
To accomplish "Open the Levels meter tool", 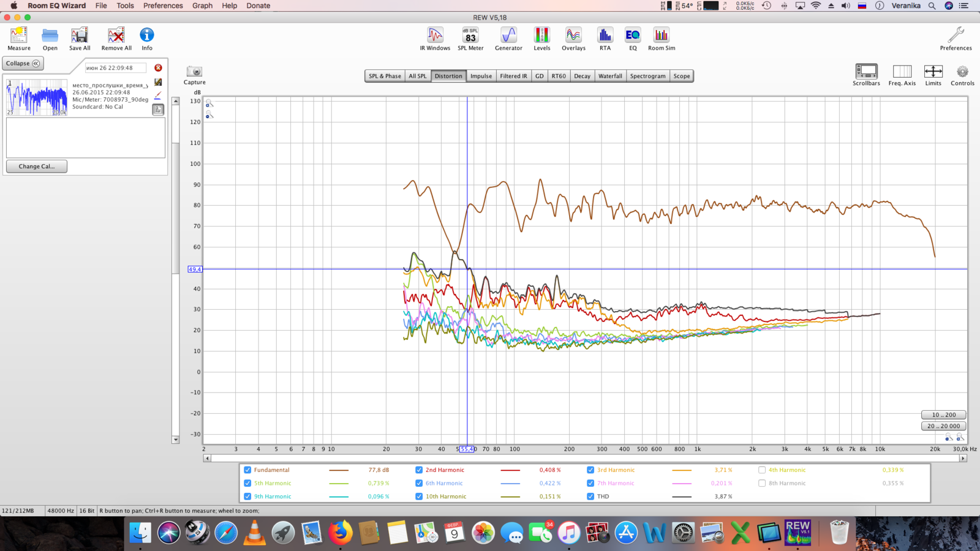I will (541, 39).
